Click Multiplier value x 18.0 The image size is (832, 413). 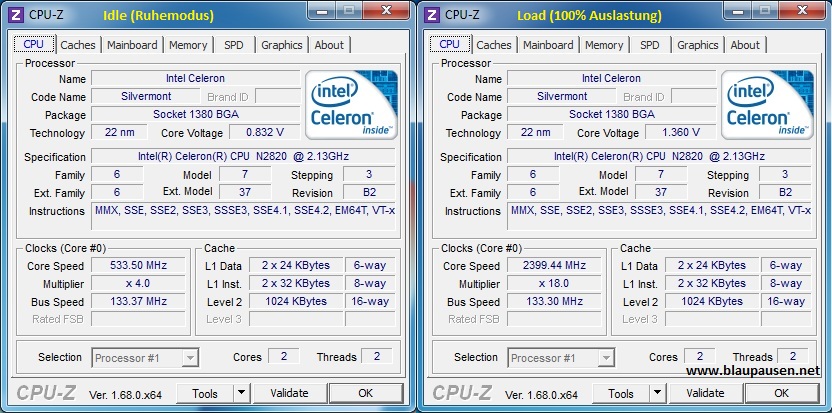pyautogui.click(x=554, y=283)
